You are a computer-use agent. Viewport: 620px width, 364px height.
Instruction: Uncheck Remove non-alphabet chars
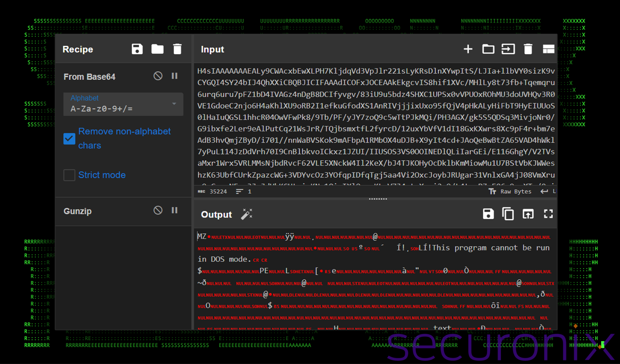[69, 139]
